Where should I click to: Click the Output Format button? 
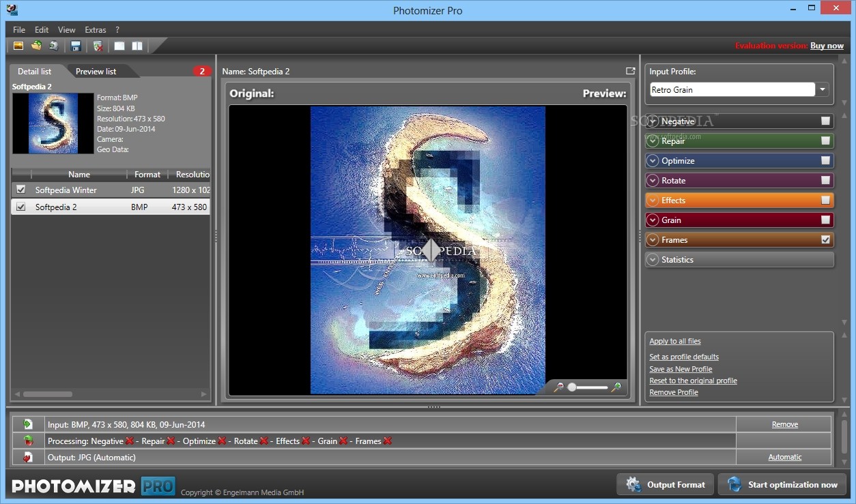[x=666, y=484]
